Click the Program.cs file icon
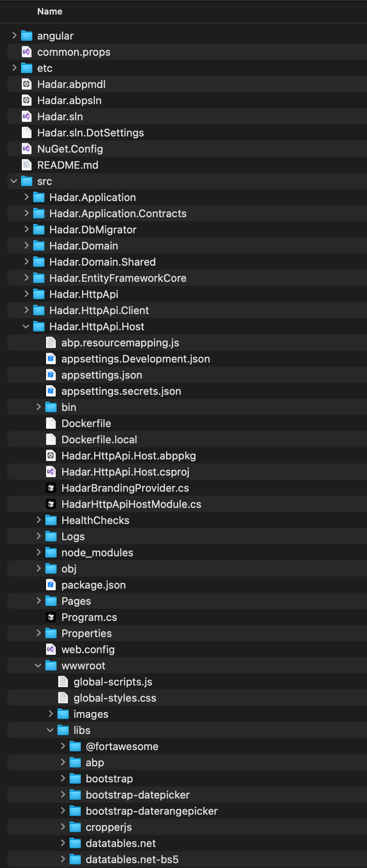 [51, 617]
